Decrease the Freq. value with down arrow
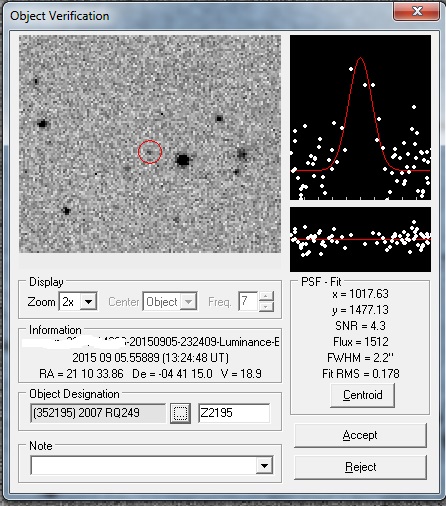The height and width of the screenshot is (506, 446). click(x=266, y=307)
